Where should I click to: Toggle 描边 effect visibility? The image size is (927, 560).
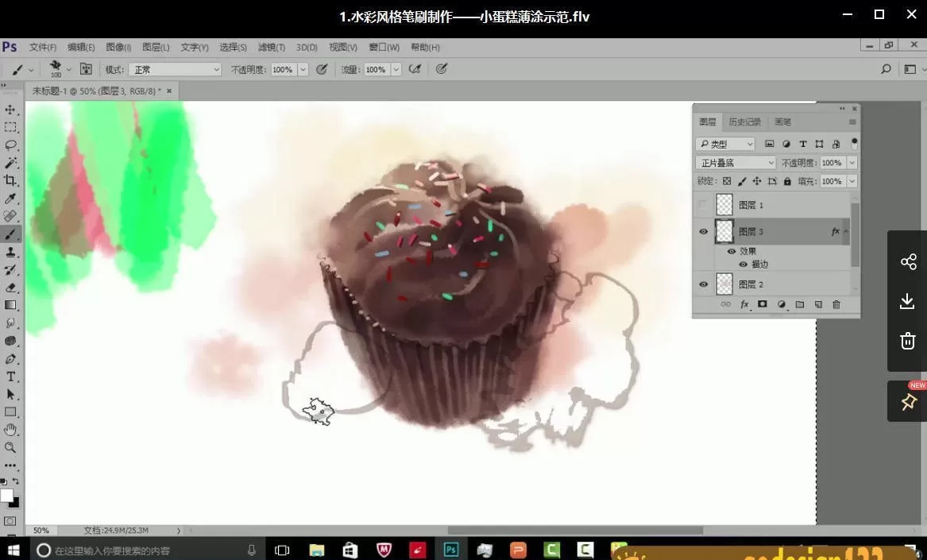[x=743, y=264]
